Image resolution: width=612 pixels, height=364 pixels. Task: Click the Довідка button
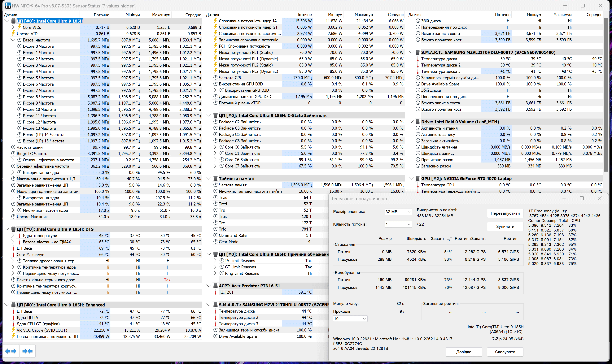[x=464, y=352]
